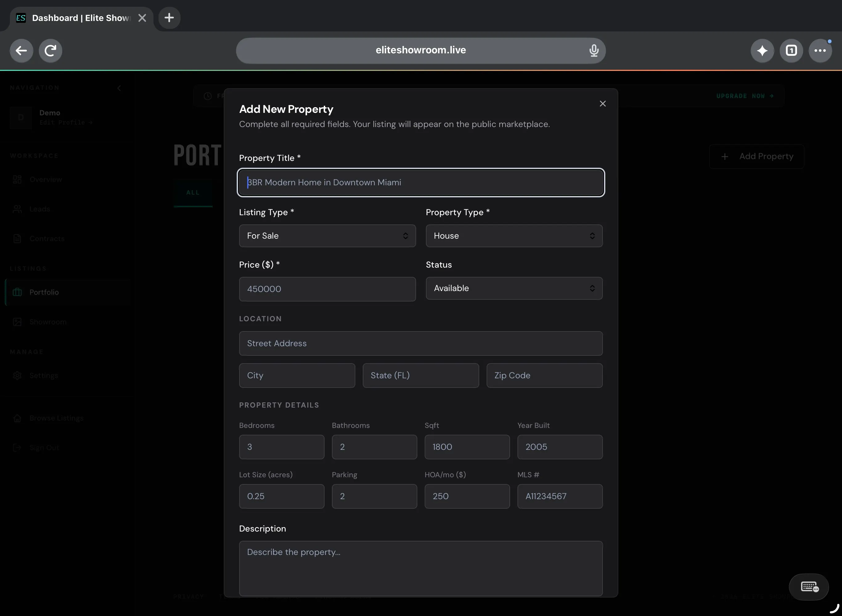Screen dimensions: 842x616
Task: Click the Street Address field
Action: (x=421, y=343)
